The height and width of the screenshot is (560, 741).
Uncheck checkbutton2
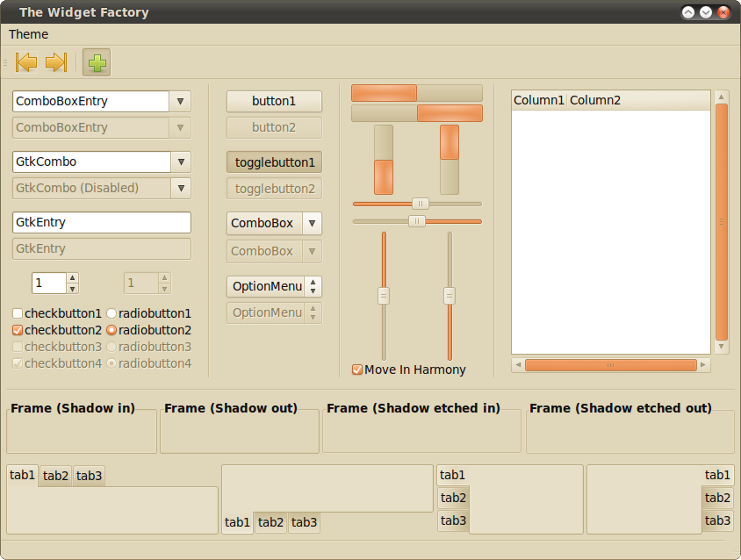18,331
